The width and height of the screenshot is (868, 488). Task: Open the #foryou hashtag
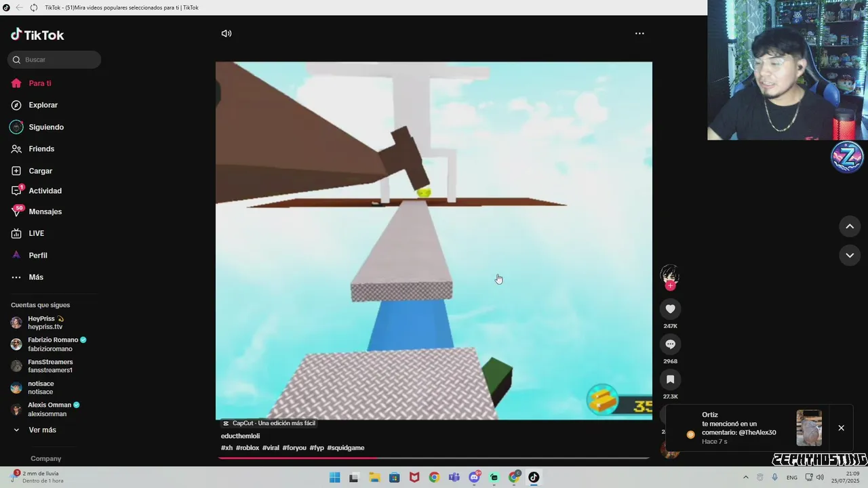(x=294, y=448)
